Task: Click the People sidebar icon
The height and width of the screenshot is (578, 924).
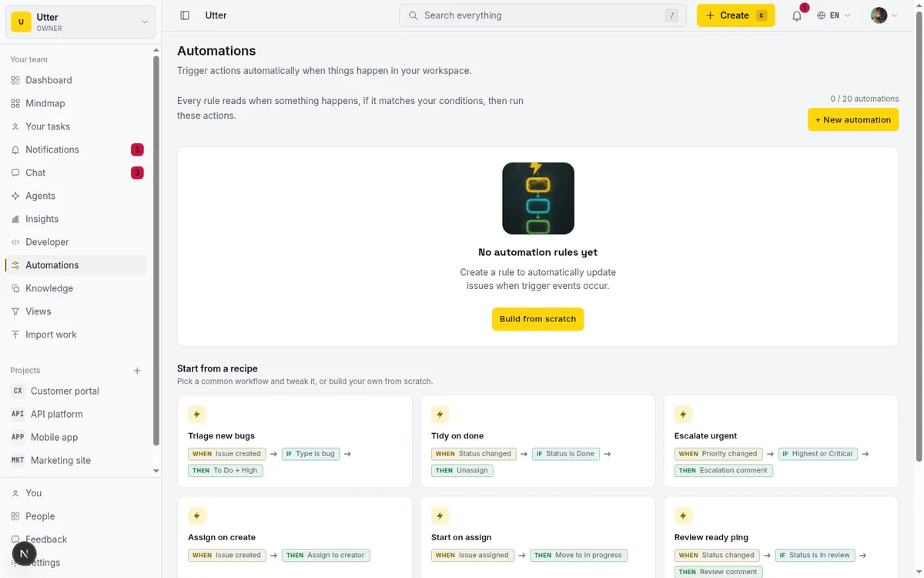Action: [15, 516]
